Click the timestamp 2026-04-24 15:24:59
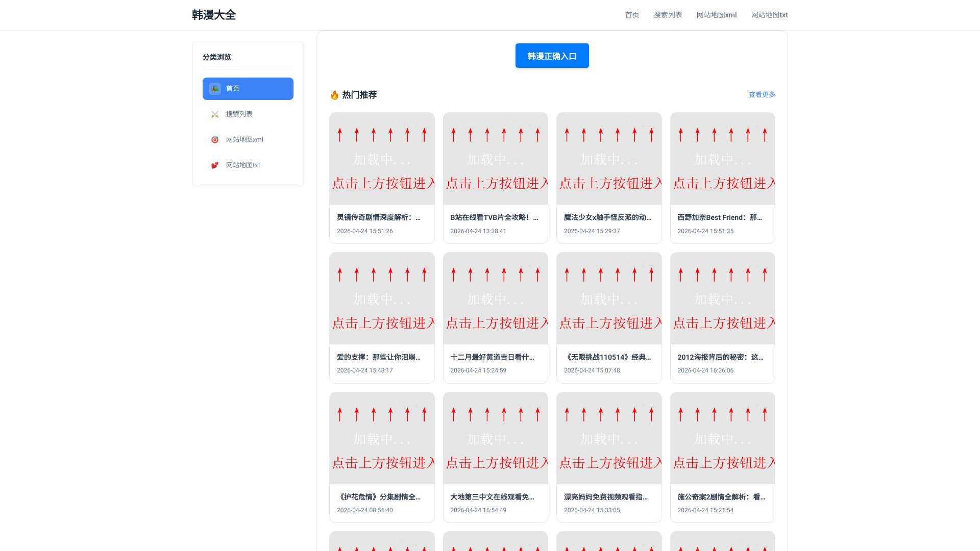 pos(478,370)
